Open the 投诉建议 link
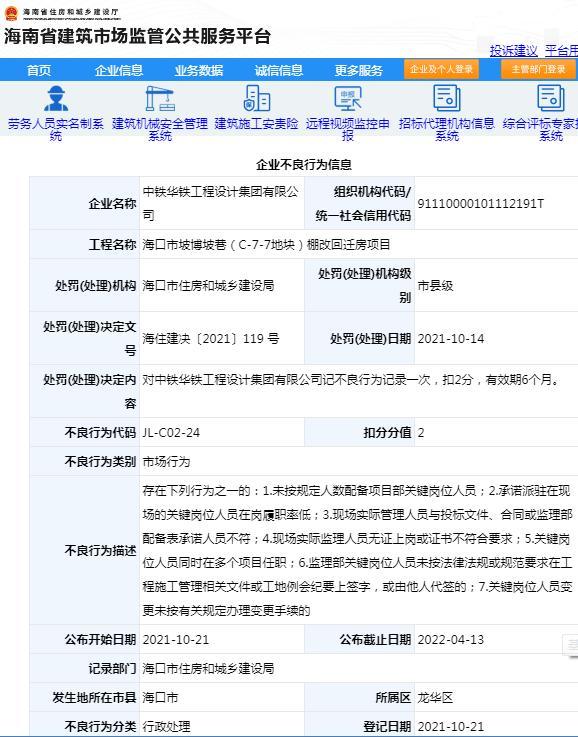 pyautogui.click(x=514, y=50)
